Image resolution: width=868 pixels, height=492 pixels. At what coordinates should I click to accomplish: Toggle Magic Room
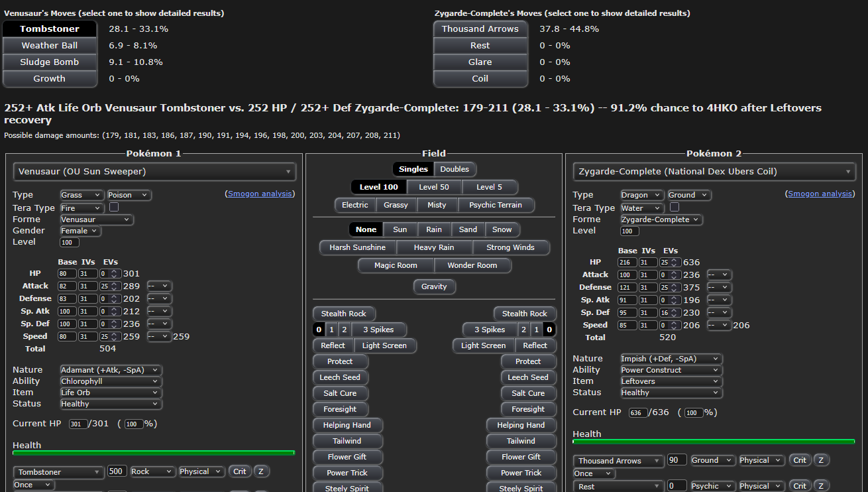pyautogui.click(x=396, y=265)
